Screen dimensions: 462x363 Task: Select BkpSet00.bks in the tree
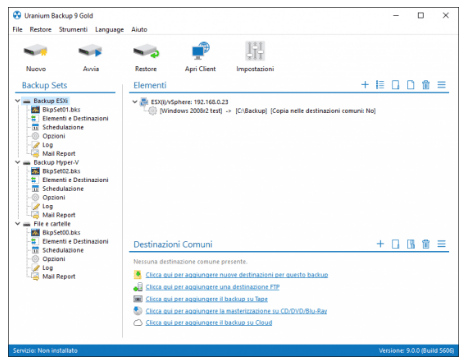[x=61, y=232]
